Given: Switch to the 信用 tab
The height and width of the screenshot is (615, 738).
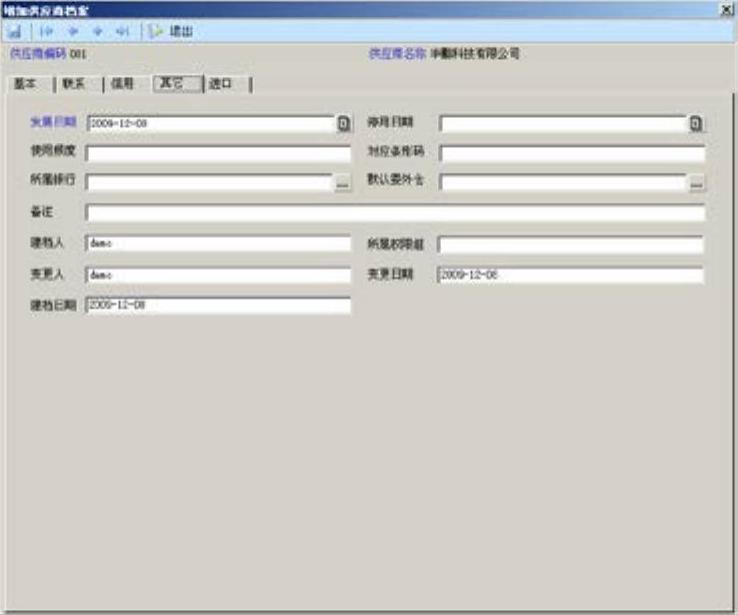Looking at the screenshot, I should pos(123,84).
